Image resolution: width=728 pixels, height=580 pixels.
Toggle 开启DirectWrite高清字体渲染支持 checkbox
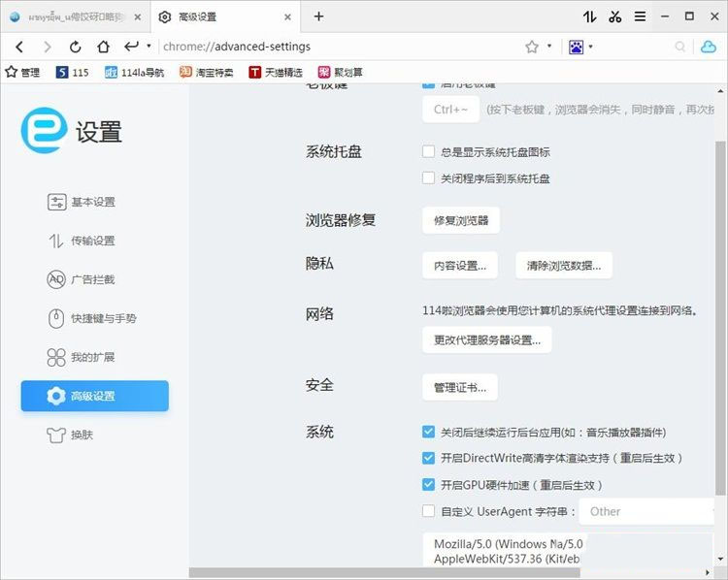click(428, 458)
